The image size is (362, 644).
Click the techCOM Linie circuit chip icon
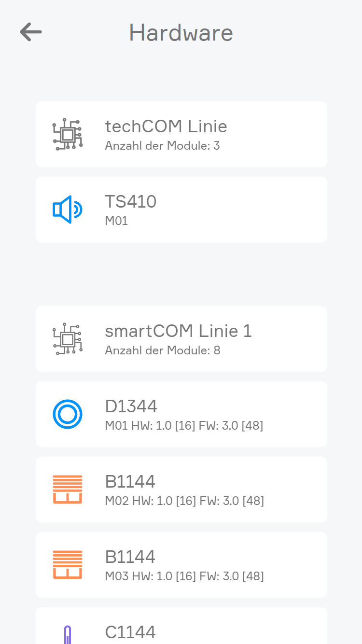(68, 134)
